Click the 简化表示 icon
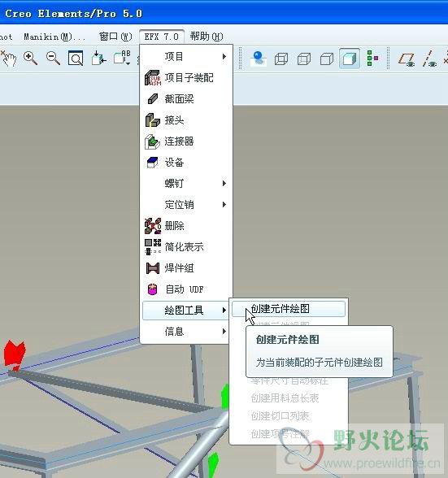This screenshot has height=478, width=448. coord(153,247)
